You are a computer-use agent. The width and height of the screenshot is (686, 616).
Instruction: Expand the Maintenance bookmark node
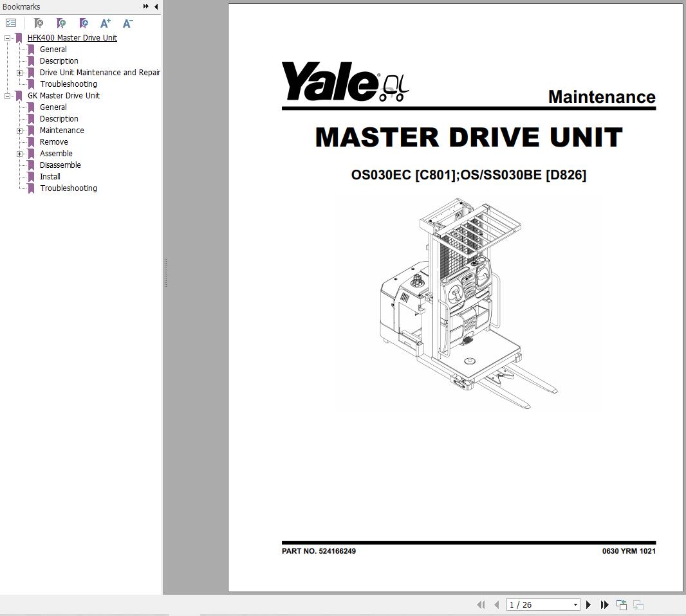pos(20,131)
